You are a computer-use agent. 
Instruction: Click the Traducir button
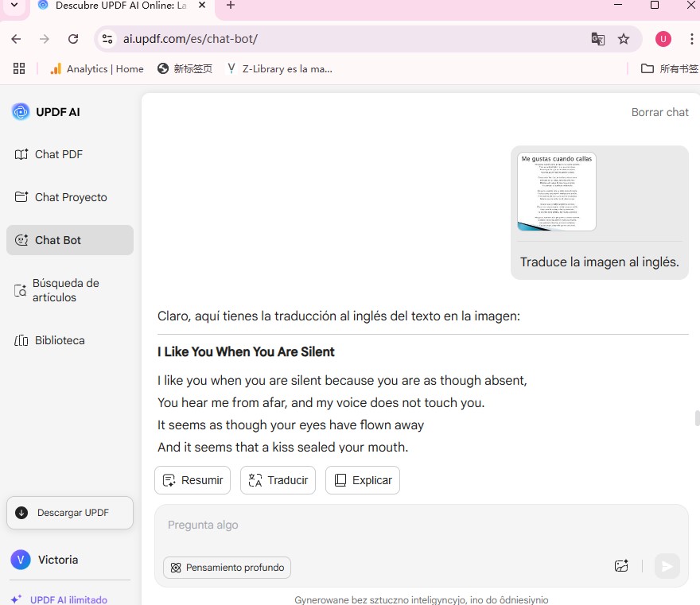tap(278, 480)
